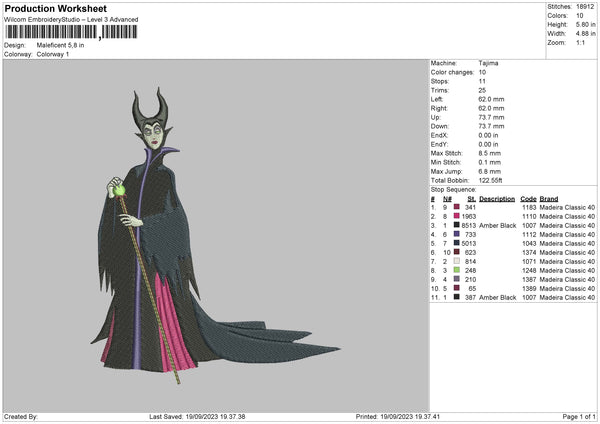Click the Zoom value 1:1
The height and width of the screenshot is (424, 600).
pyautogui.click(x=580, y=43)
